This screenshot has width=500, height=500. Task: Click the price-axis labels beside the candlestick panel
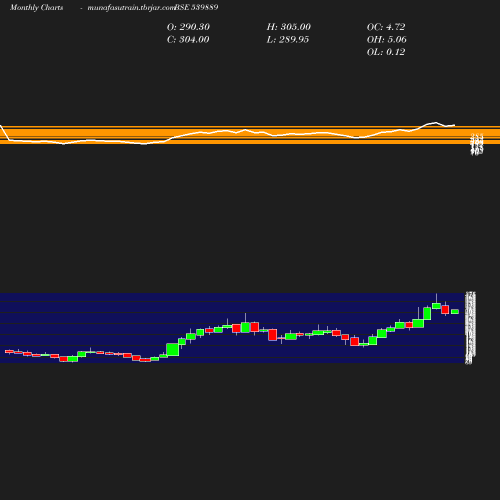(x=470, y=328)
